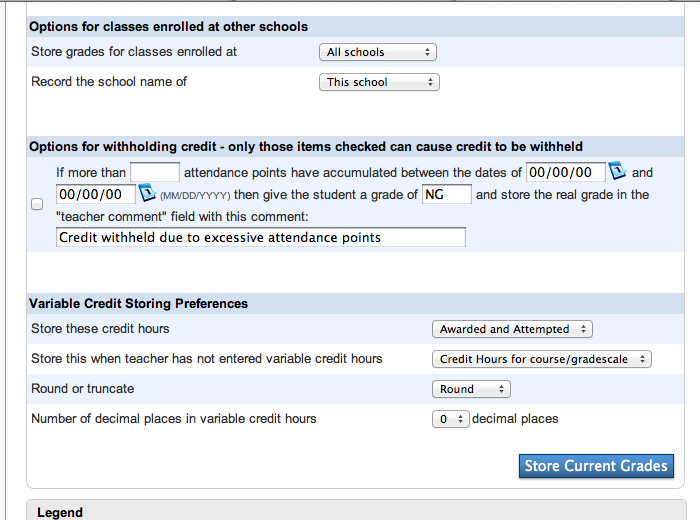Click the second 00/00/00 date field
700x520 pixels.
tap(96, 194)
